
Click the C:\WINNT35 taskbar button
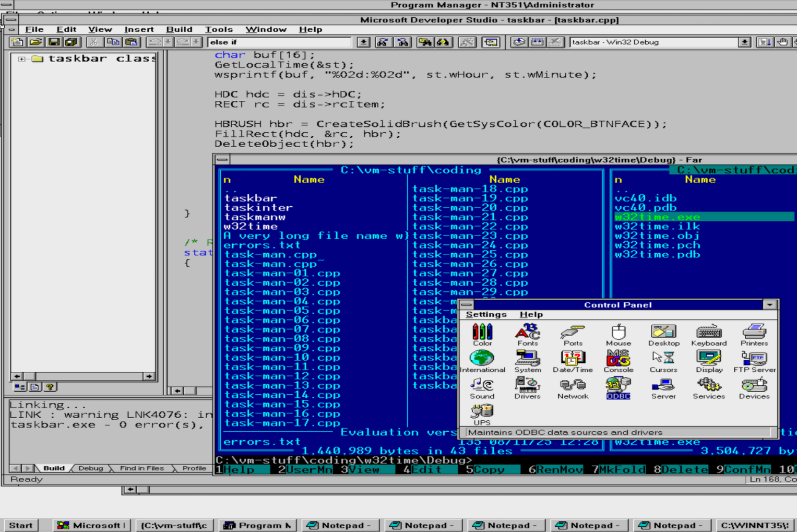pyautogui.click(x=754, y=525)
